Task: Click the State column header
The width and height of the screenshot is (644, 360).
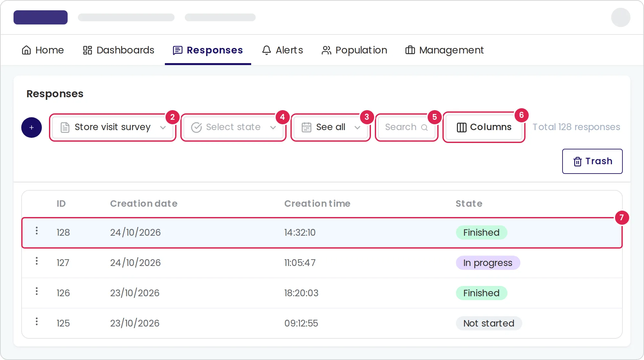Action: pos(469,204)
